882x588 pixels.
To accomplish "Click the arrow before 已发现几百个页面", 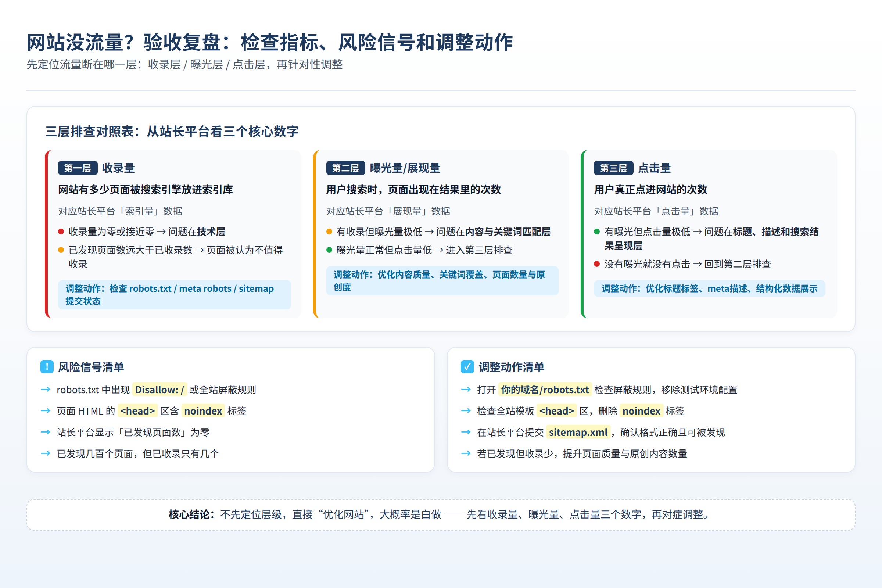I will coord(46,453).
